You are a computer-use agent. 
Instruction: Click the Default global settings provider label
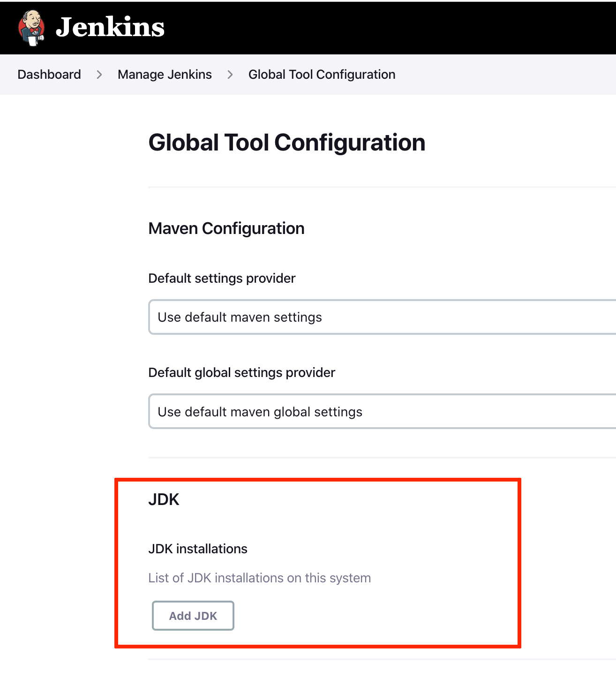242,372
